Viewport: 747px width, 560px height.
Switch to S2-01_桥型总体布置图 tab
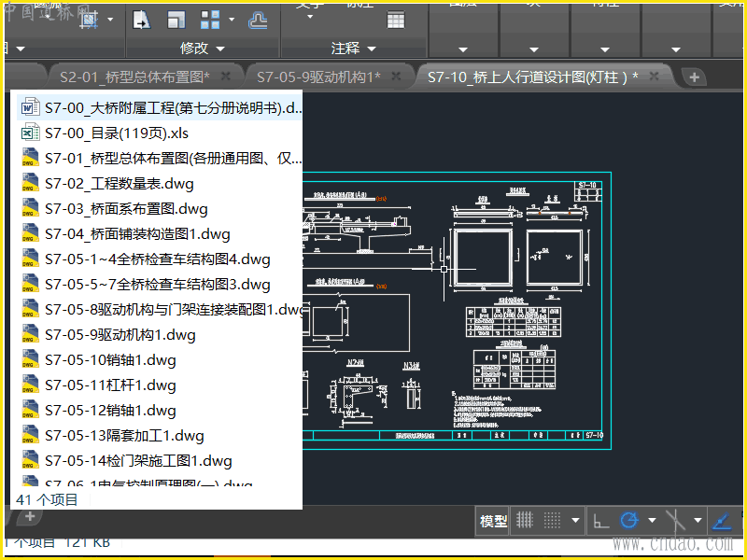134,77
